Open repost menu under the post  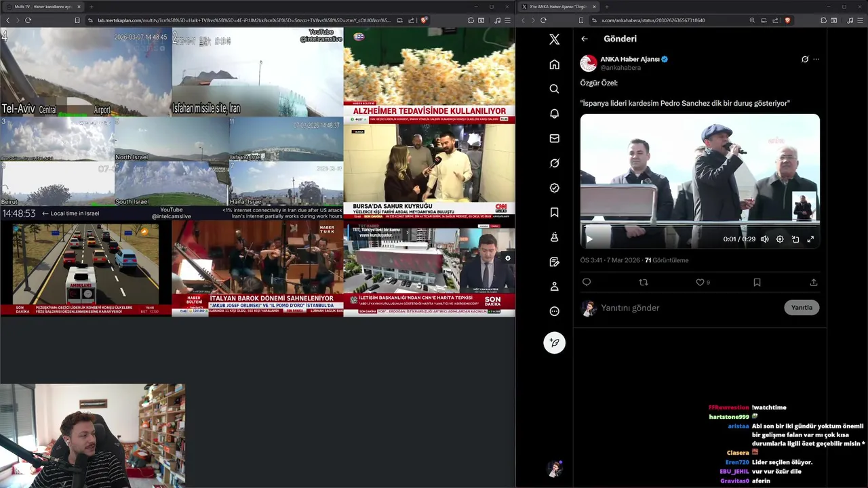644,283
